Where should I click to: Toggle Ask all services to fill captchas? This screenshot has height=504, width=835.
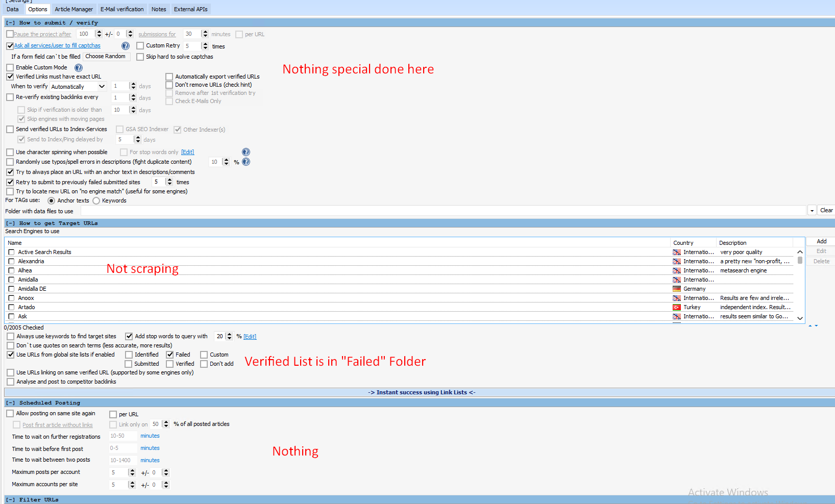(x=10, y=46)
